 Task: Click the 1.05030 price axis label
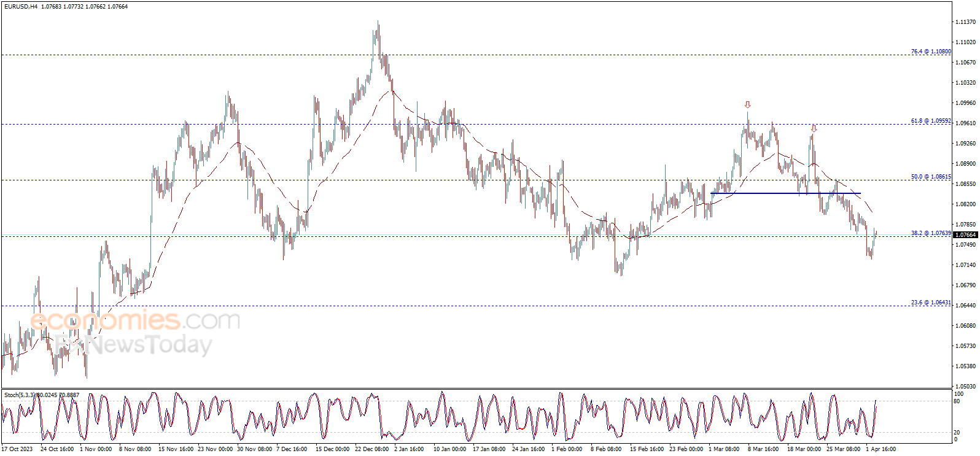tap(965, 387)
